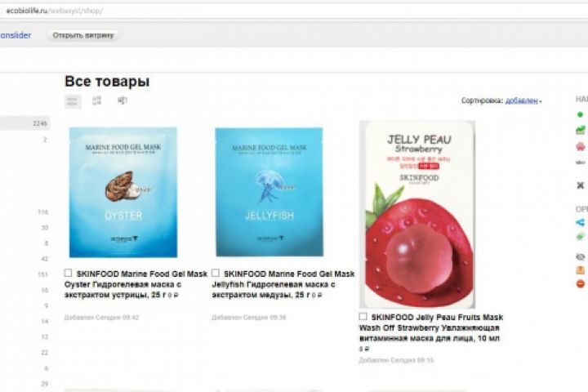Open the Сортировка sort order dropdown
This screenshot has width=588, height=392.
pyautogui.click(x=523, y=100)
